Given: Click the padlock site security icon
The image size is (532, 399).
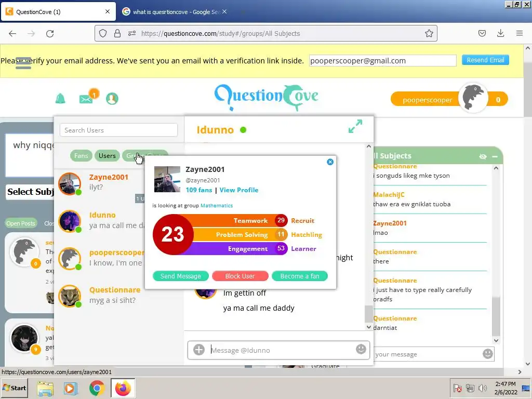Looking at the screenshot, I should tap(117, 33).
